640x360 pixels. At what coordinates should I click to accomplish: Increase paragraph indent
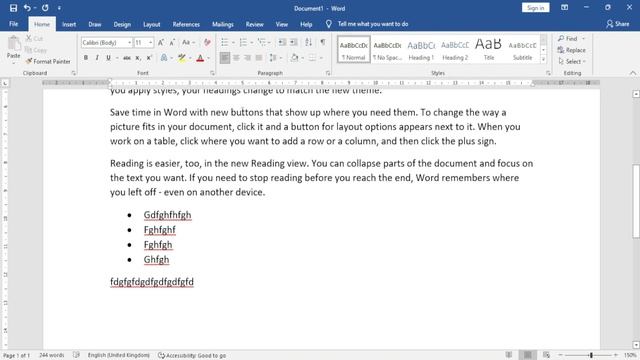click(x=293, y=42)
